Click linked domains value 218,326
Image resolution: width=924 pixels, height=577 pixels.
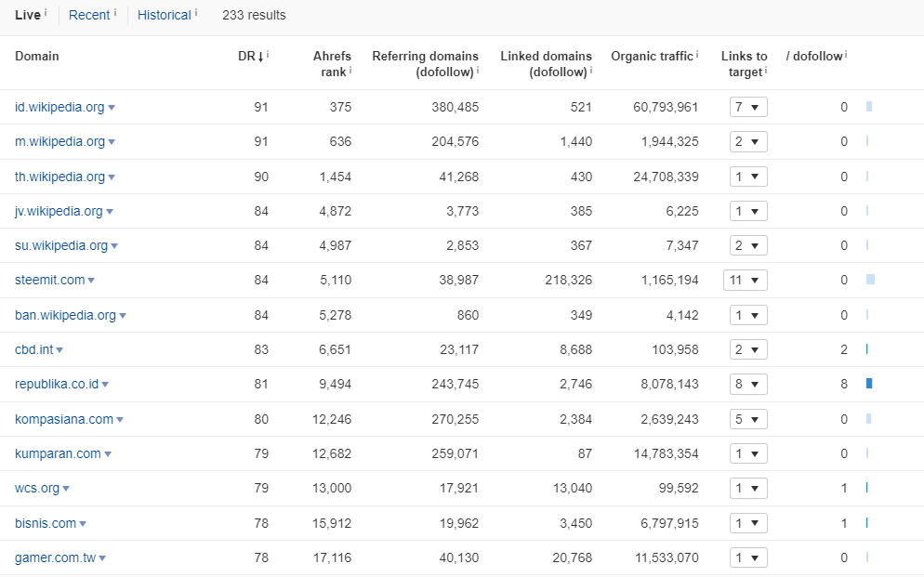[x=569, y=281]
